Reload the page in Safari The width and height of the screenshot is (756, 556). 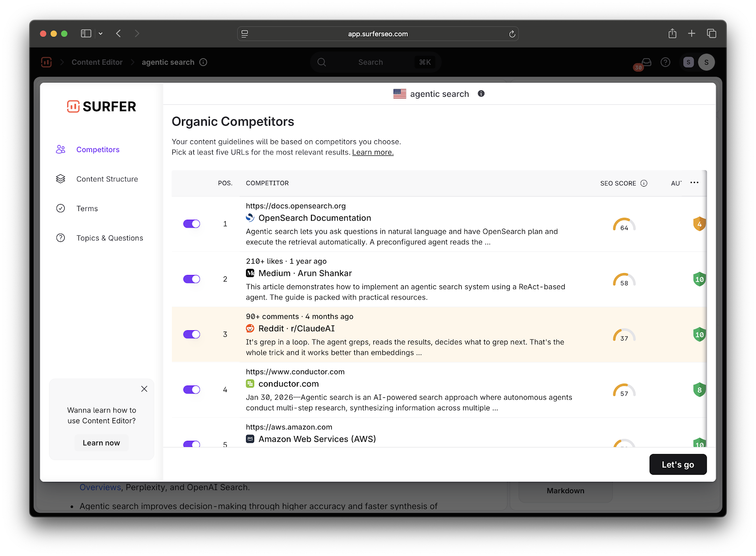pos(512,34)
